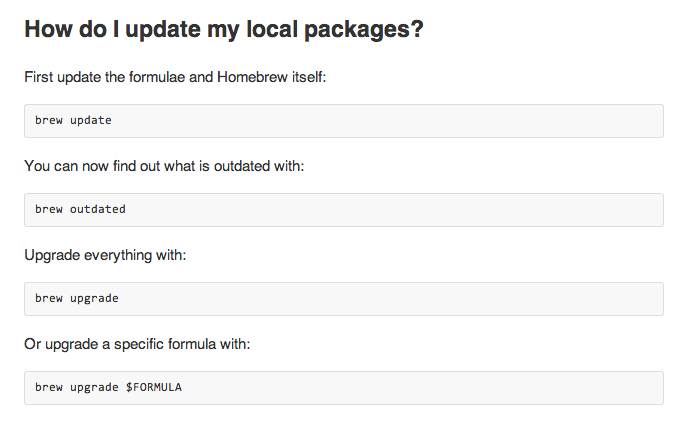691x427 pixels.
Task: Select the $FORMULA placeholder in the last code block
Action: click(x=154, y=387)
